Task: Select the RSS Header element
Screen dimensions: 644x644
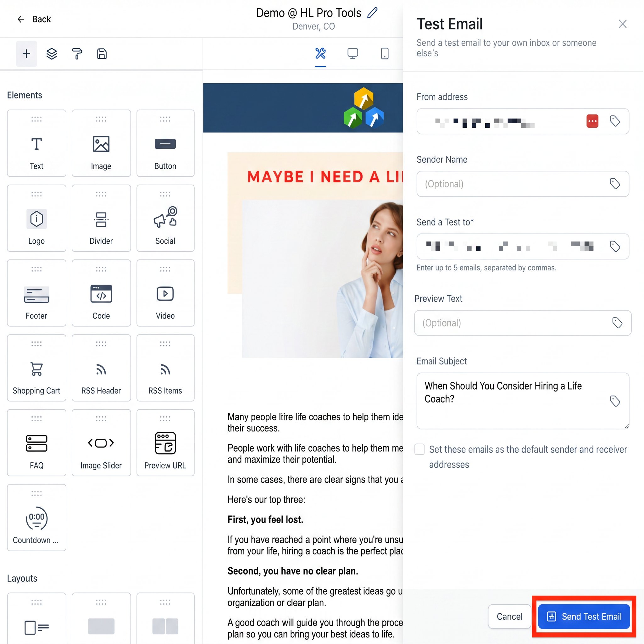Action: pyautogui.click(x=101, y=368)
